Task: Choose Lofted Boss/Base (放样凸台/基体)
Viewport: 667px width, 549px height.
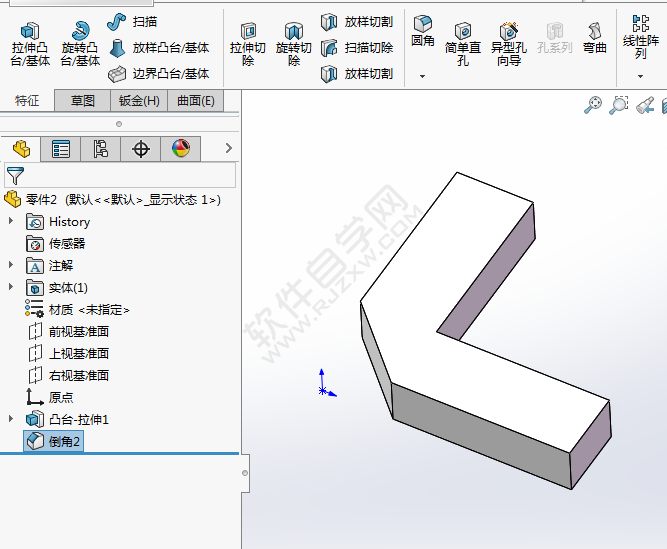Action: pyautogui.click(x=159, y=48)
